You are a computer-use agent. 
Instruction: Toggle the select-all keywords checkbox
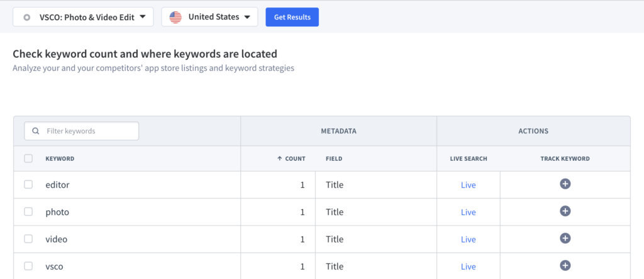[x=28, y=158]
